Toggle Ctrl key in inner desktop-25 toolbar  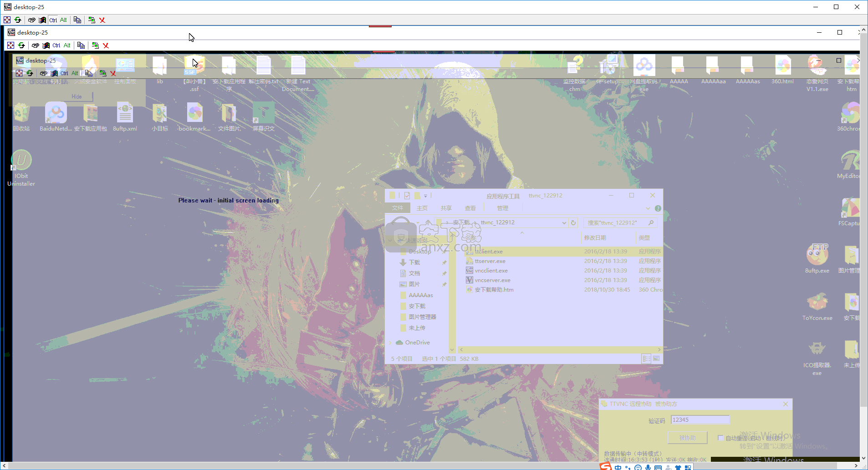56,45
